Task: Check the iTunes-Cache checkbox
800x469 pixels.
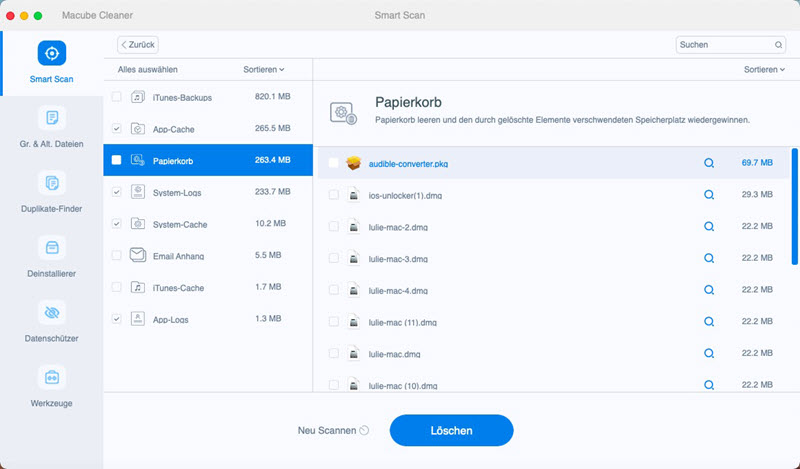Action: pyautogui.click(x=116, y=287)
